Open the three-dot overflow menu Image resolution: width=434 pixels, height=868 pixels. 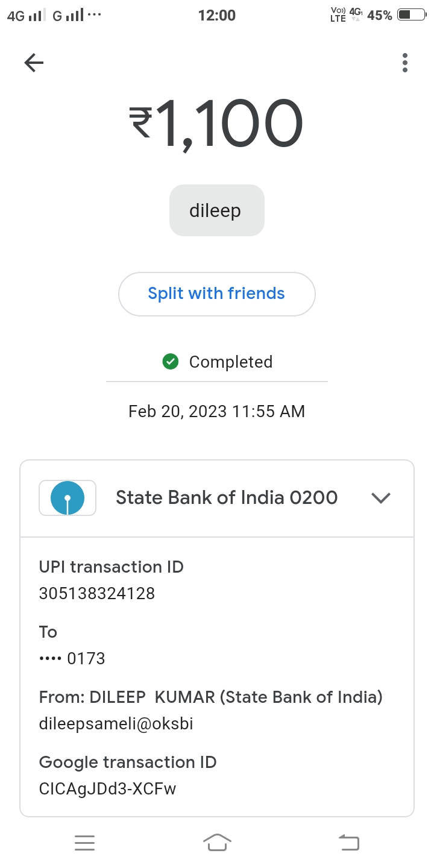coord(404,63)
